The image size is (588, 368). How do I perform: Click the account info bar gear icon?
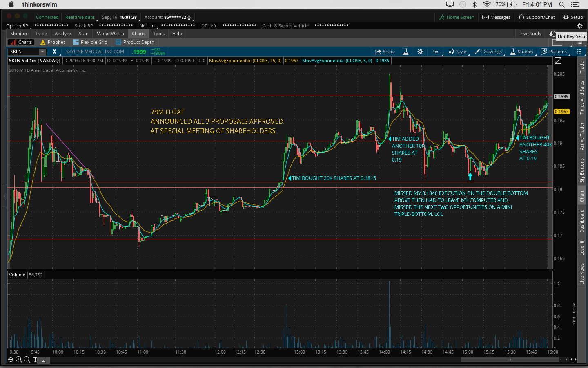(579, 26)
